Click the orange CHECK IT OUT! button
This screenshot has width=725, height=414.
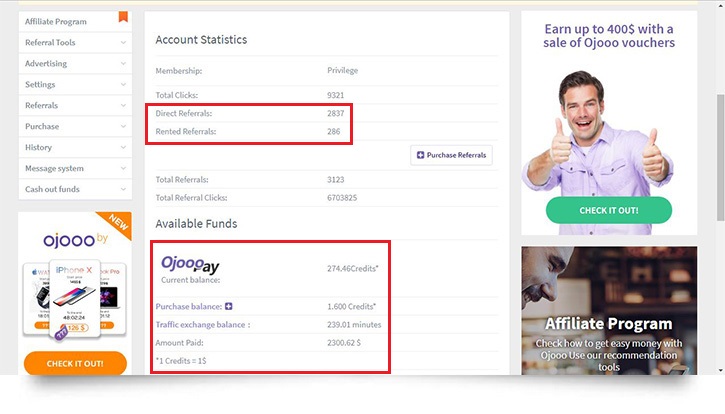pos(75,364)
